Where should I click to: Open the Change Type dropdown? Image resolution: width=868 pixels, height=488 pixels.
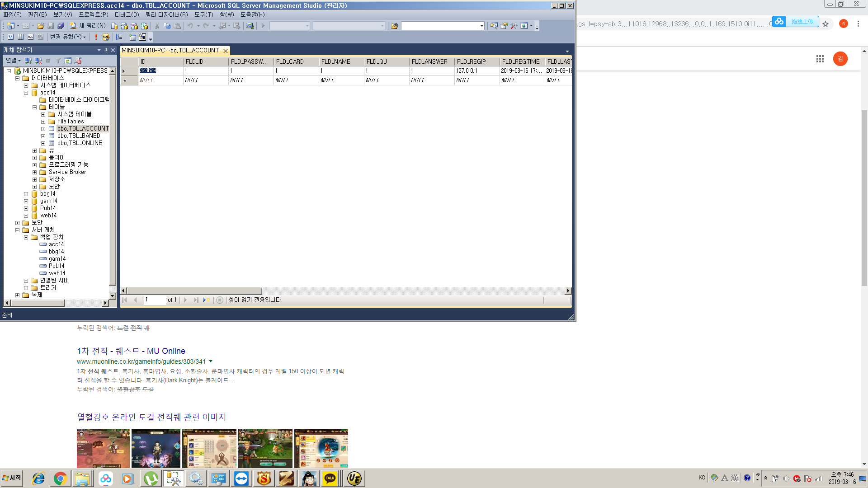click(68, 37)
